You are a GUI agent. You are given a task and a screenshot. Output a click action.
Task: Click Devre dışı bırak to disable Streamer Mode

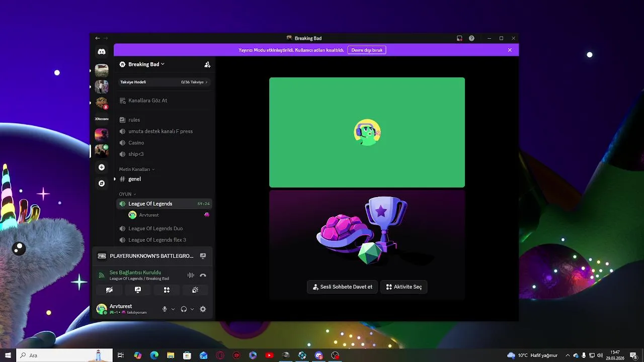coord(367,50)
